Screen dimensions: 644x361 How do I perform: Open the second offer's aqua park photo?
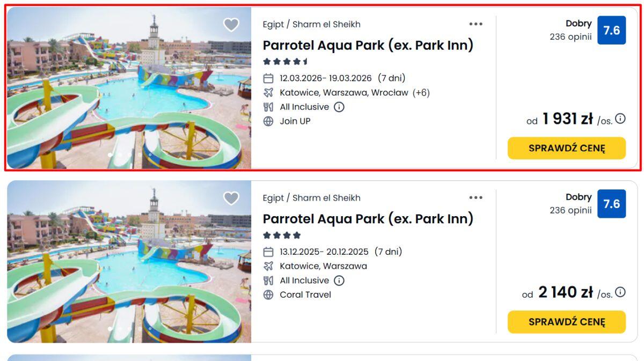(129, 262)
